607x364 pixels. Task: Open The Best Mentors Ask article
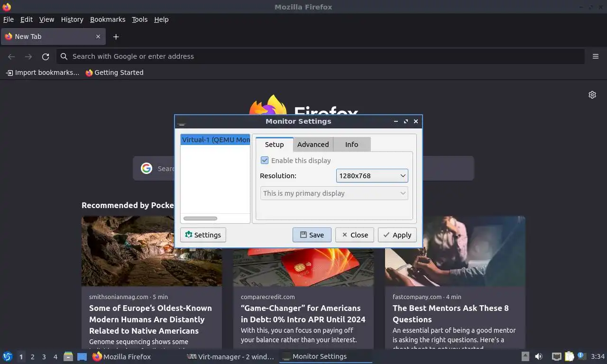coord(451,314)
